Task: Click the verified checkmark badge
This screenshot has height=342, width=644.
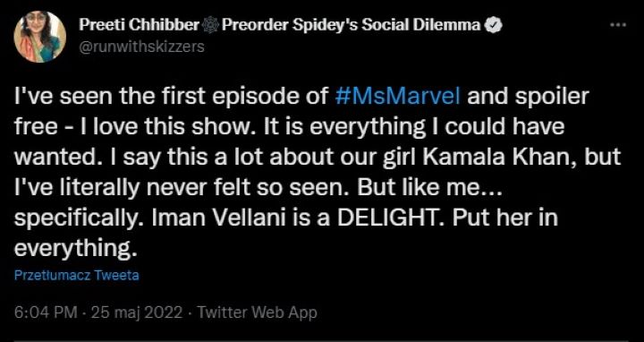Action: pos(493,25)
